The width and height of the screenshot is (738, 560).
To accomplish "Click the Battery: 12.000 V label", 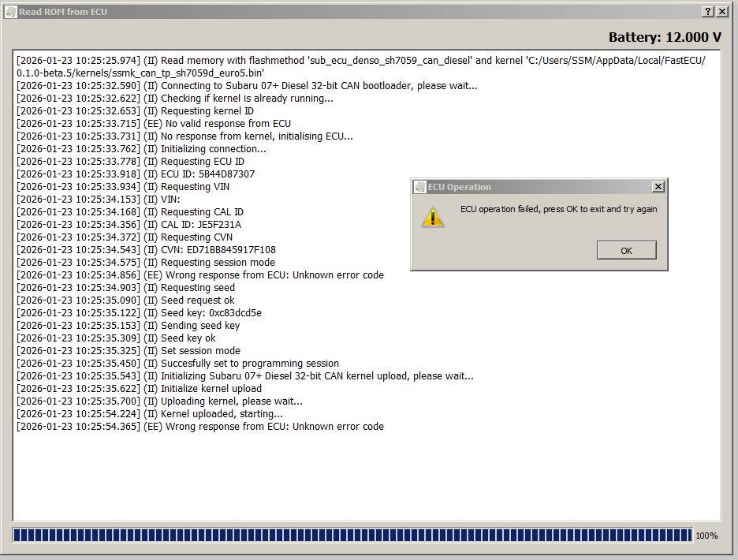I will coord(665,37).
